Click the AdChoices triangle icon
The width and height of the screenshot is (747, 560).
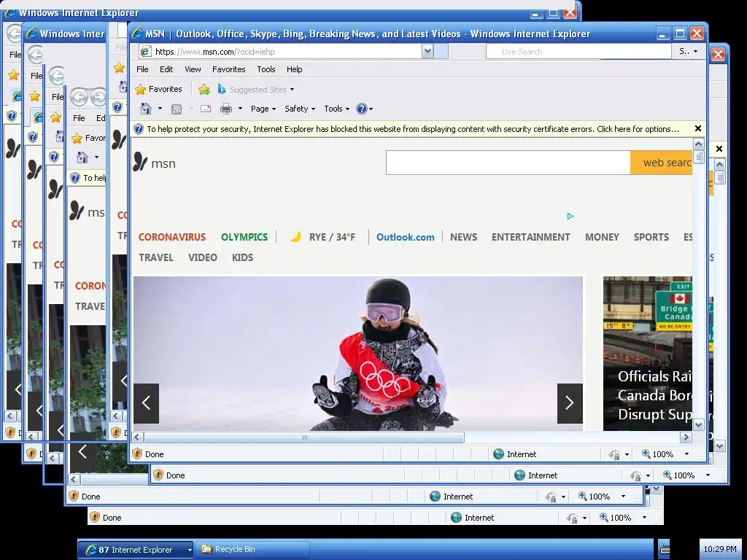click(570, 216)
